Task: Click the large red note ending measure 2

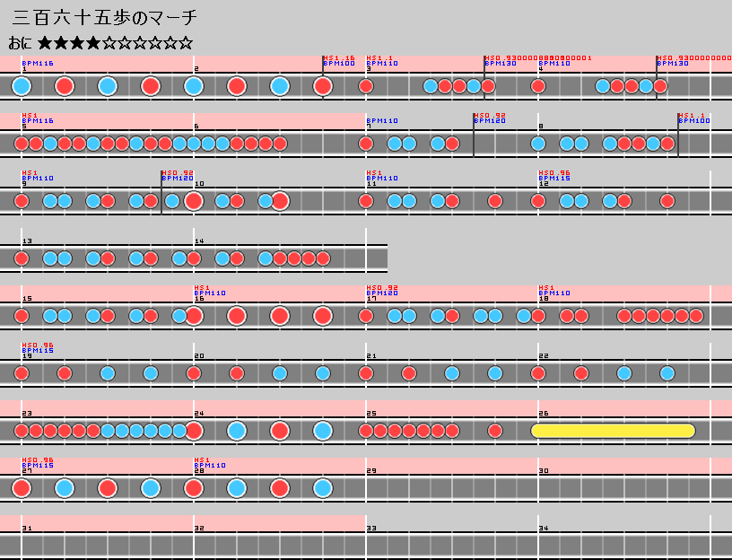Action: coord(323,86)
